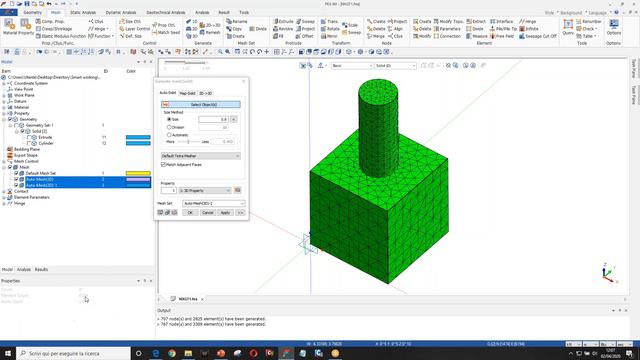
Task: Open the Geotechnical Analysis ribbon tab
Action: click(166, 13)
